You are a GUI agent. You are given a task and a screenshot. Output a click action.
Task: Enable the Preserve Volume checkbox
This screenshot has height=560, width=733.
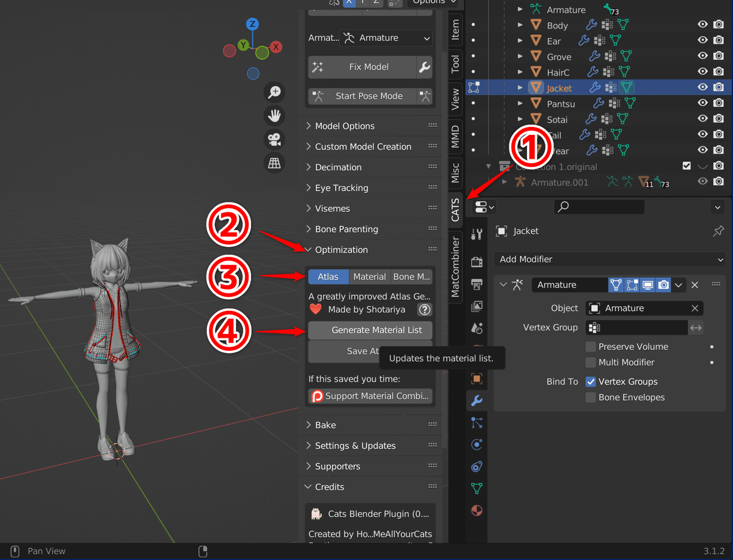click(591, 347)
